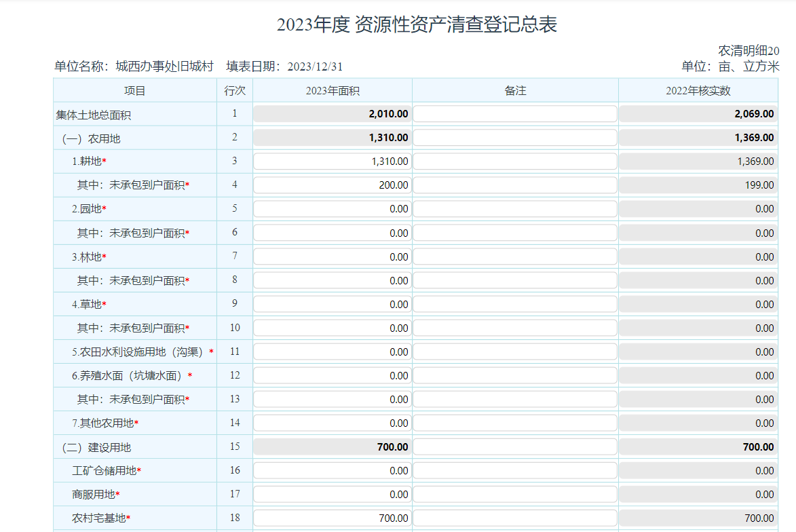Click 2023年面积 field for 5.农田水利设施用地
796x532 pixels.
[333, 351]
